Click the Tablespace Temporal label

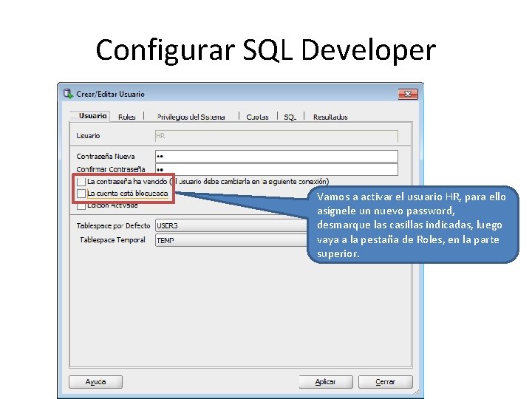(112, 240)
